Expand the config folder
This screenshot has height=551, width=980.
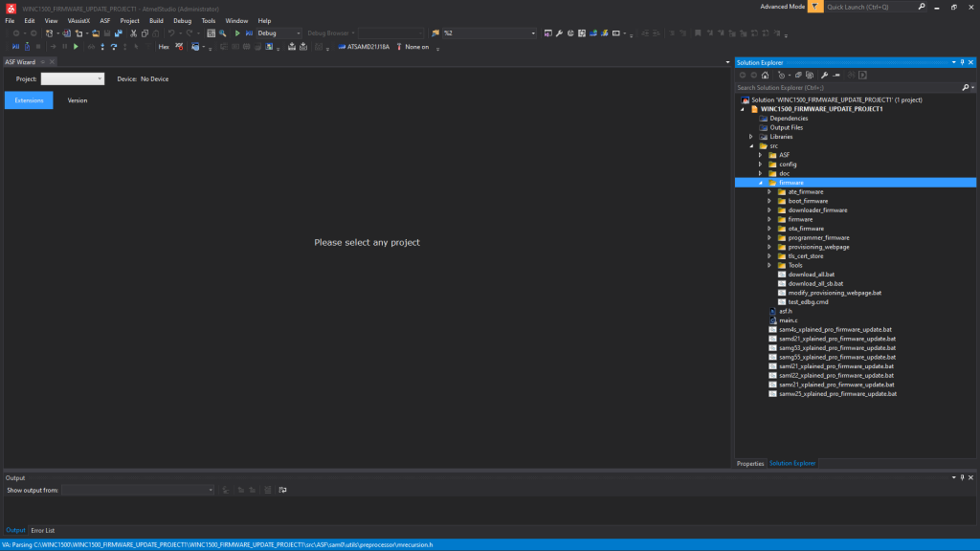tap(761, 165)
